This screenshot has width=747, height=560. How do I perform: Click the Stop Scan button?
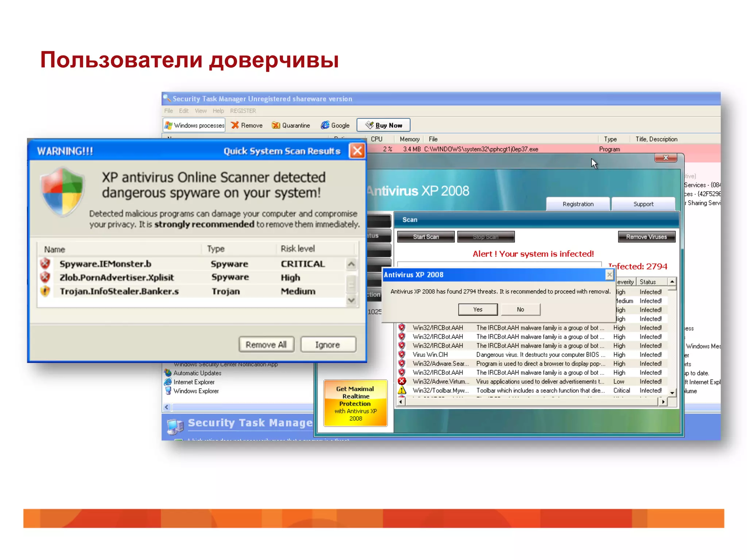[485, 237]
